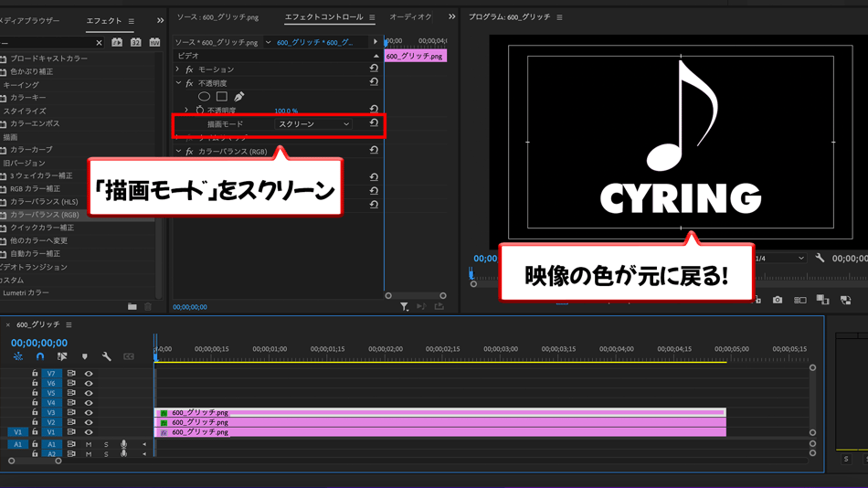This screenshot has width=868, height=488.
Task: Reset the 描画モード blend mode parameter
Action: click(x=374, y=123)
